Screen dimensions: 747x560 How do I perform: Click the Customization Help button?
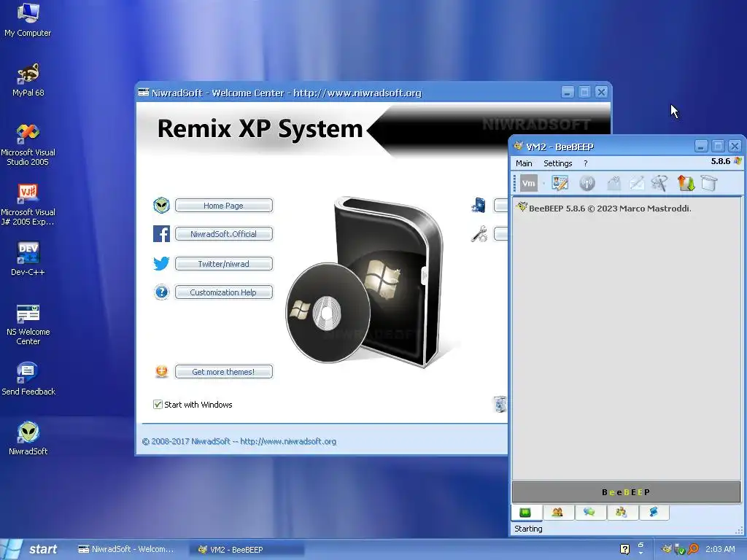(x=223, y=292)
